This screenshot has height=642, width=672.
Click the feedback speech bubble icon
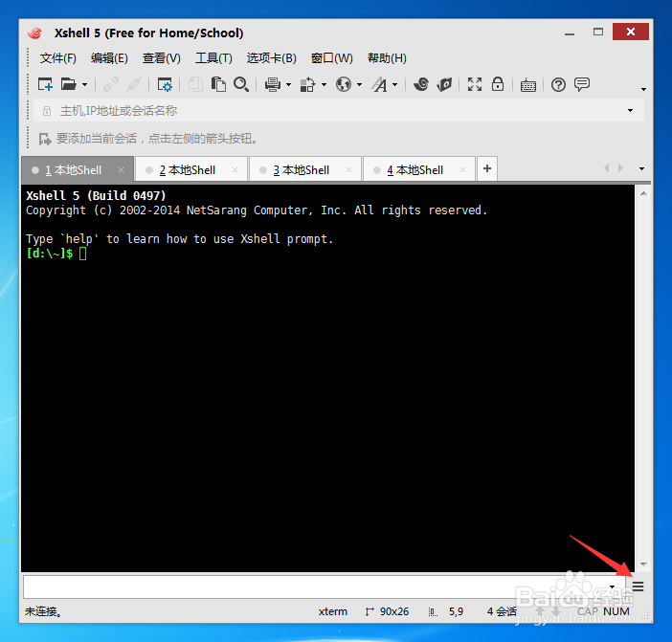point(582,84)
